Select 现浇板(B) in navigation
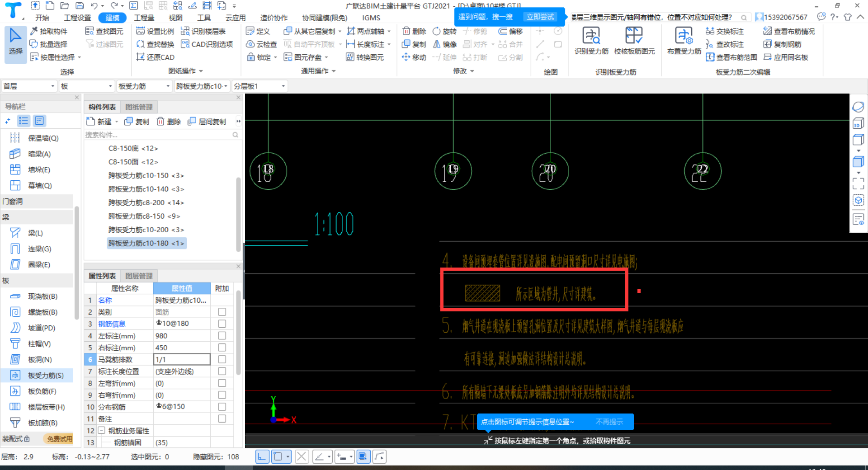 pyautogui.click(x=37, y=296)
